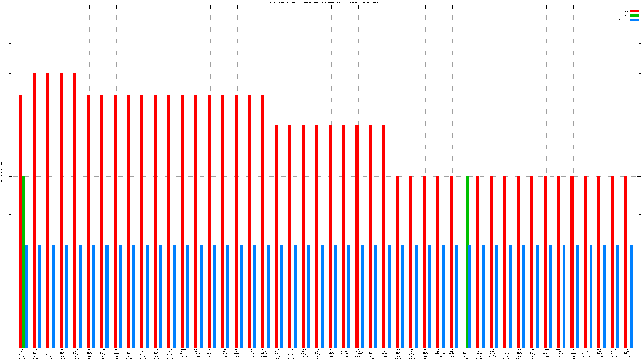Click the red Not Spam legend swatch
This screenshot has width=644, height=362.
click(634, 11)
